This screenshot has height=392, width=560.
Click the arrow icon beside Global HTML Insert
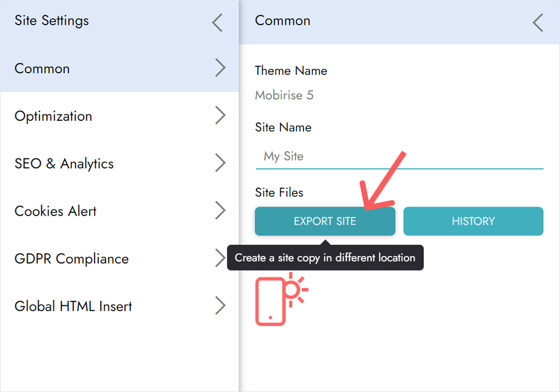[220, 306]
